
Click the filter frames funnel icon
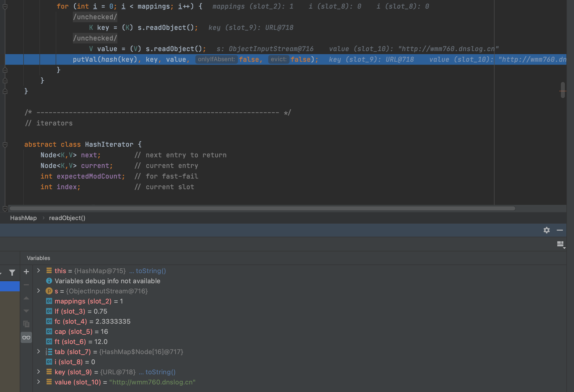pyautogui.click(x=12, y=272)
